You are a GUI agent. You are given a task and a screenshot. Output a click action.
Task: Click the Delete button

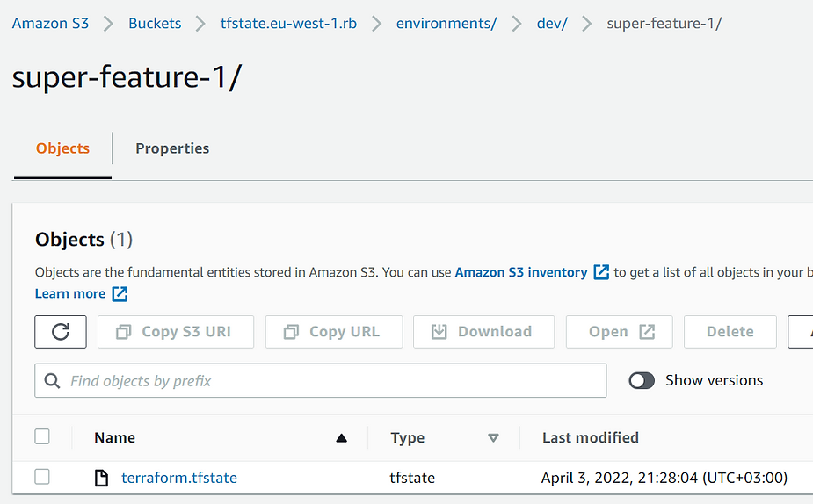(x=730, y=332)
